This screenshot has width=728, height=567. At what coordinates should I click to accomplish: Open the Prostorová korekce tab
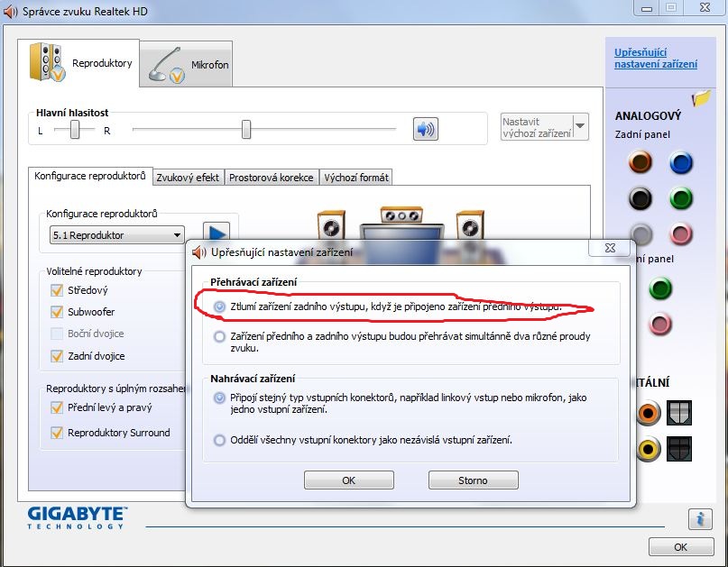click(x=272, y=178)
